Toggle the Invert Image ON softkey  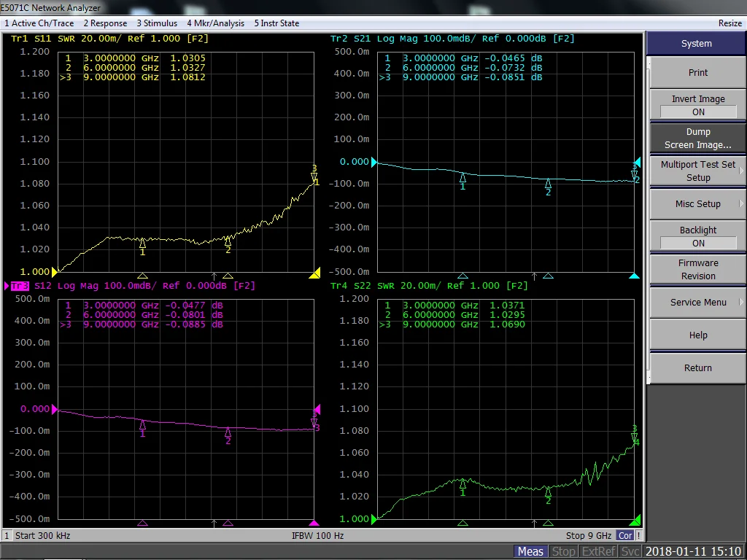coord(698,105)
